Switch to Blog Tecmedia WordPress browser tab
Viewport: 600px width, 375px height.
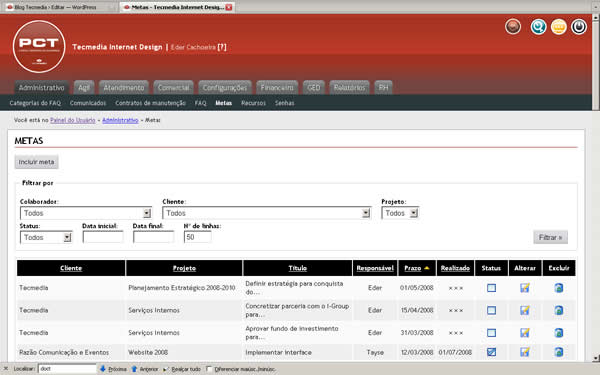pyautogui.click(x=59, y=7)
